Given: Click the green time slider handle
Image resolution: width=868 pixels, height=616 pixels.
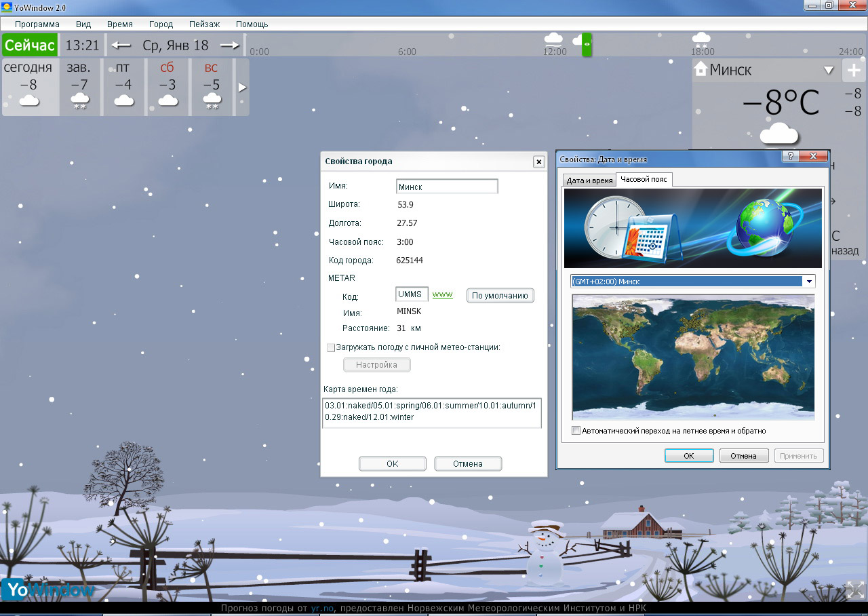Looking at the screenshot, I should 587,44.
